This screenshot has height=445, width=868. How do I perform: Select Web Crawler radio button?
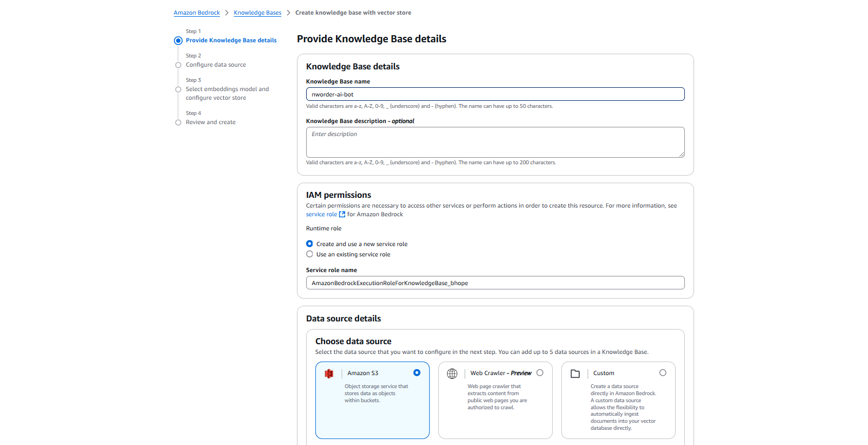(x=540, y=373)
